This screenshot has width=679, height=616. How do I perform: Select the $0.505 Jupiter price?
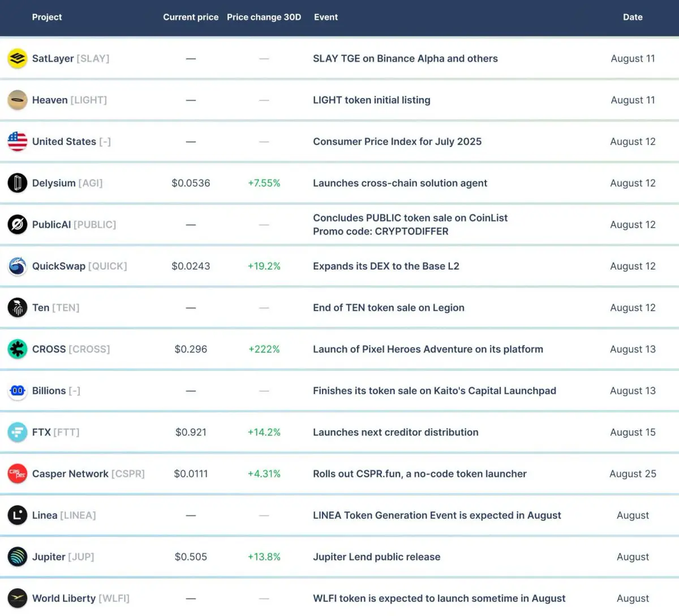pos(191,557)
